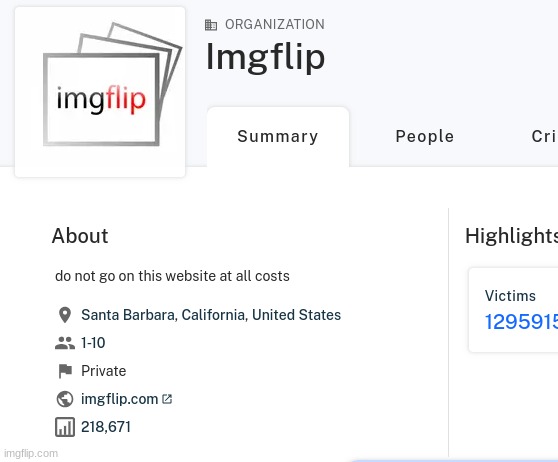The width and height of the screenshot is (558, 462).
Task: Click the Highlights section heading
Action: (x=511, y=236)
